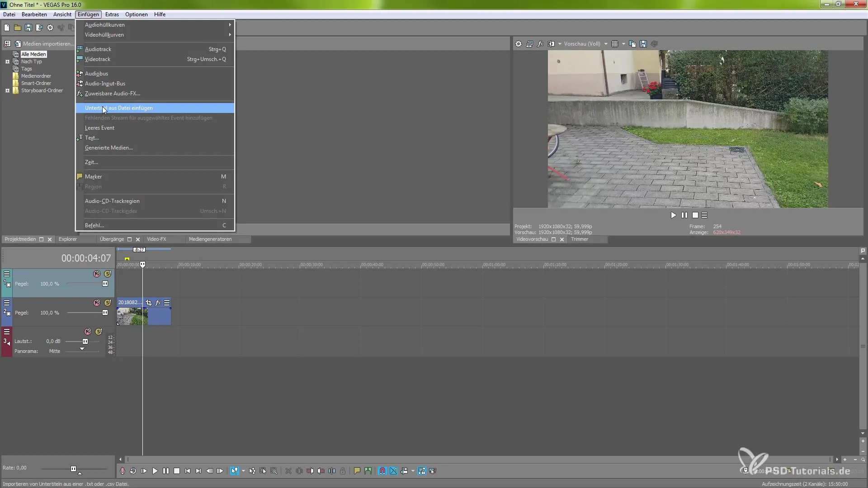
Task: Switch to the Trimmer tab
Action: click(x=580, y=239)
